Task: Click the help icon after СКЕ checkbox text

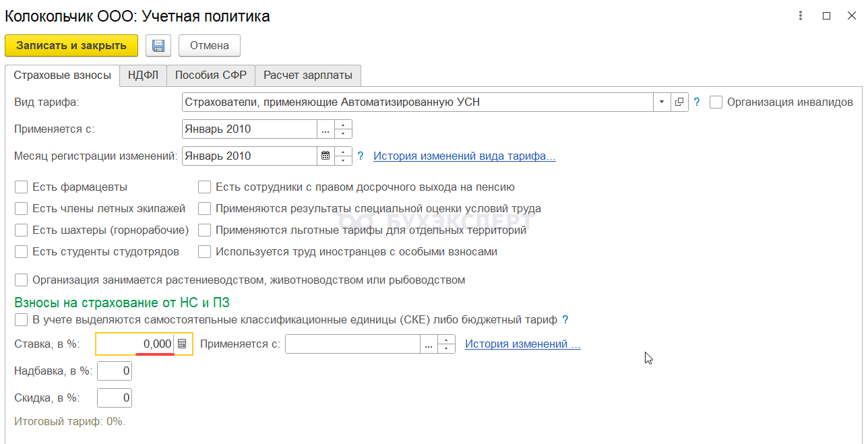Action: click(565, 320)
